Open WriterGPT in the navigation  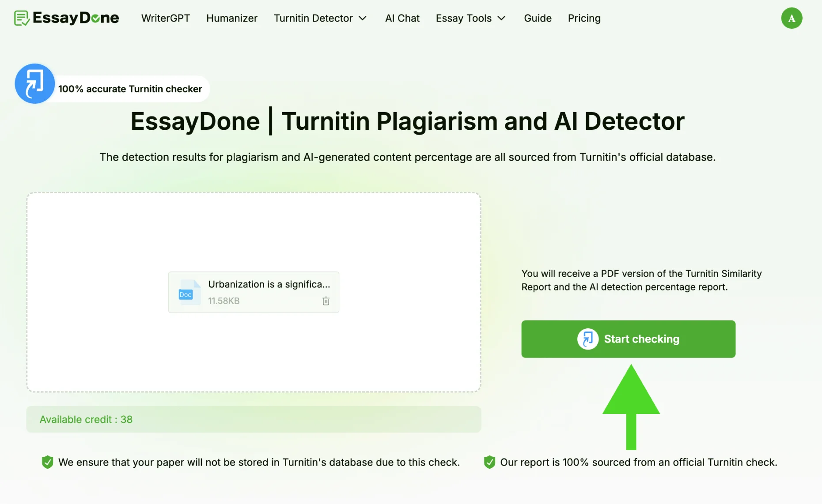click(166, 18)
